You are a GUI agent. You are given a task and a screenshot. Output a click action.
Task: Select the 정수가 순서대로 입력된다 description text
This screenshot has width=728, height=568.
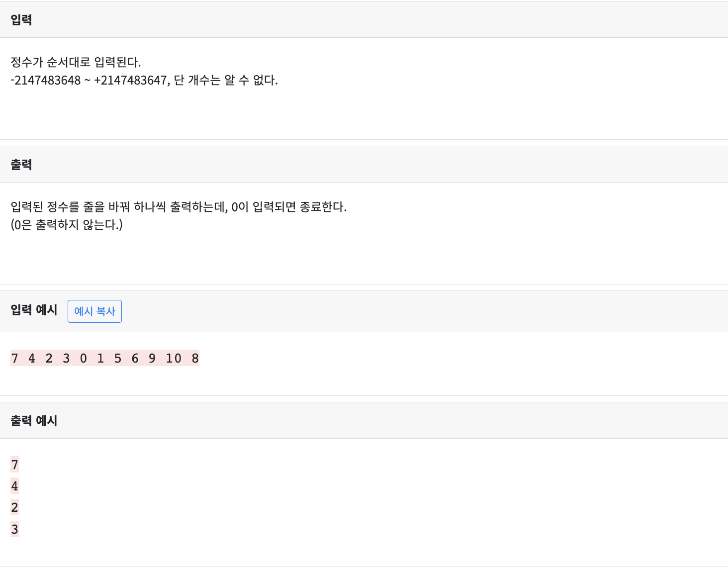pyautogui.click(x=75, y=63)
